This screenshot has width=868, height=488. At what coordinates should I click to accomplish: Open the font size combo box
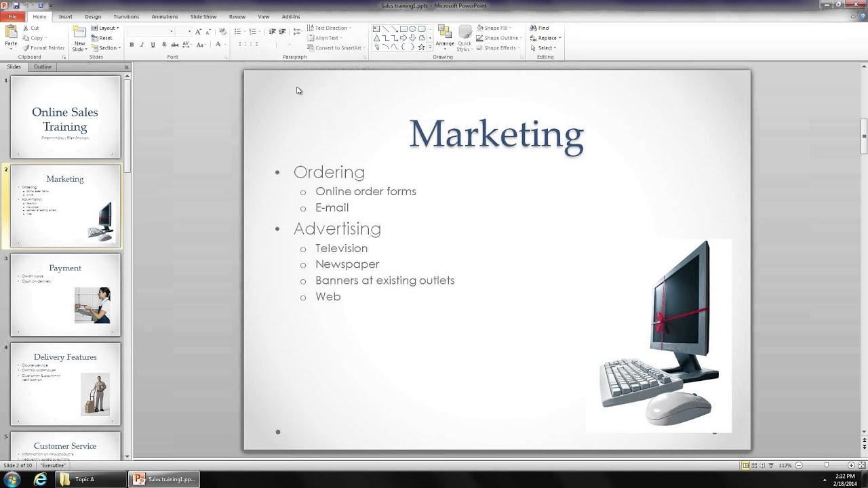(184, 32)
